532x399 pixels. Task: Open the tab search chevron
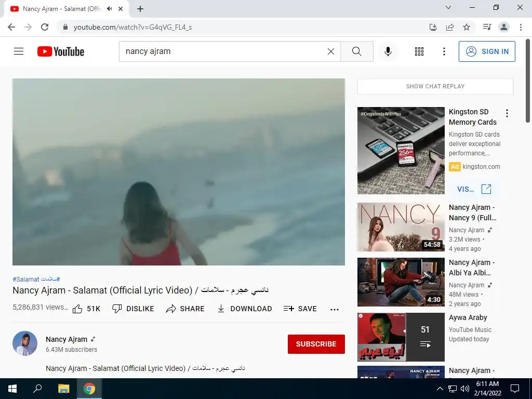pos(448,7)
